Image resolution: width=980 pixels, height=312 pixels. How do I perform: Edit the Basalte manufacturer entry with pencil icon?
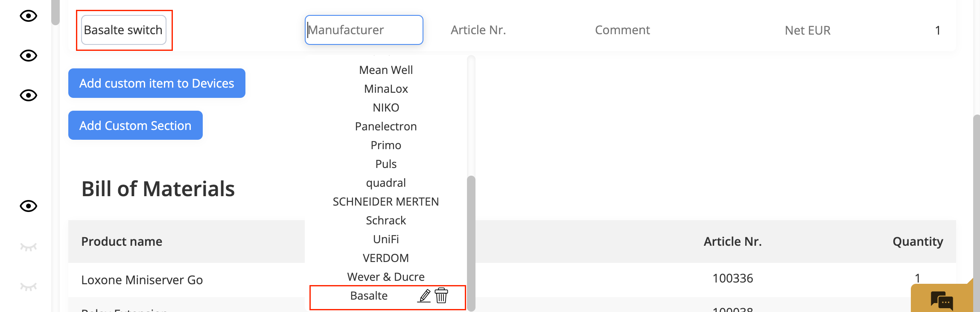click(424, 296)
